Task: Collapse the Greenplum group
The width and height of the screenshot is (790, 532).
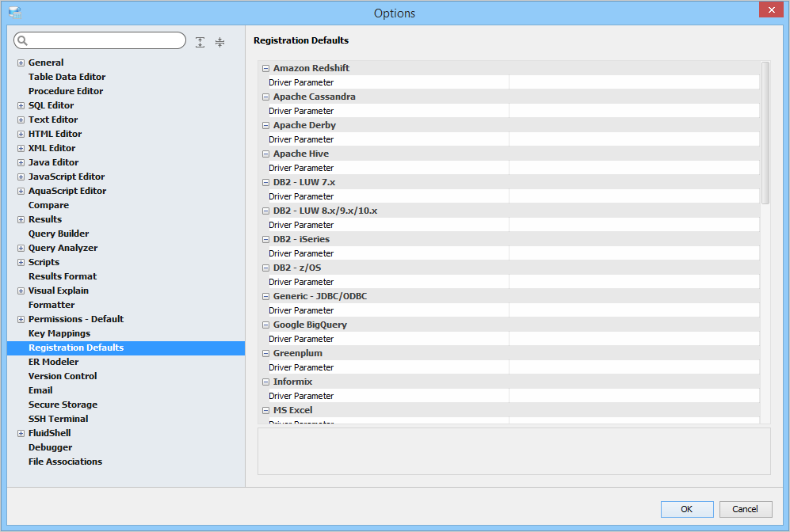Action: 265,354
